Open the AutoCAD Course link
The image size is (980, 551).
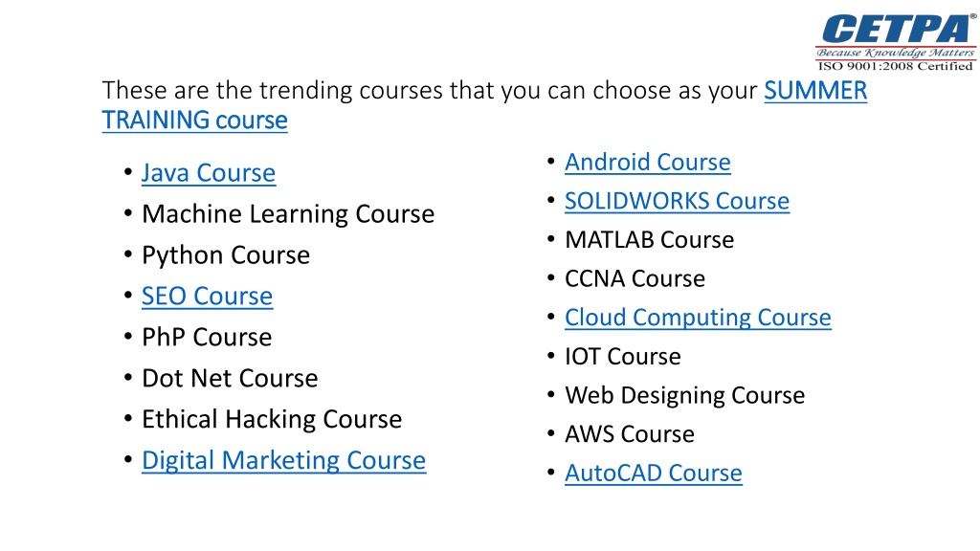654,474
